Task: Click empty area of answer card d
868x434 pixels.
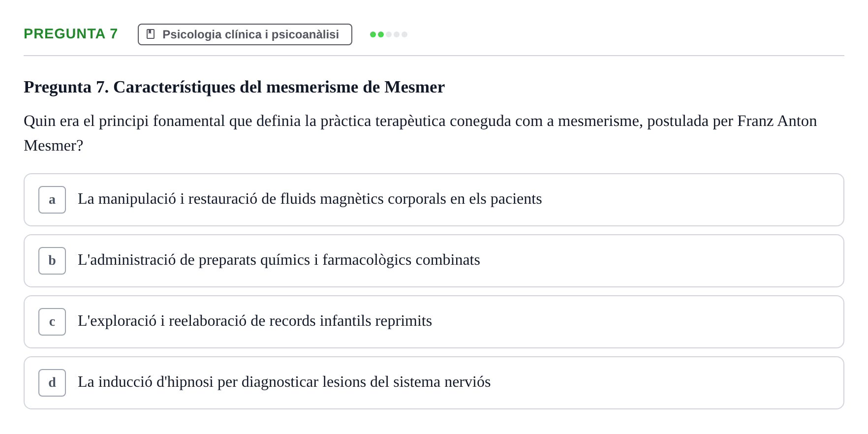Action: point(664,383)
